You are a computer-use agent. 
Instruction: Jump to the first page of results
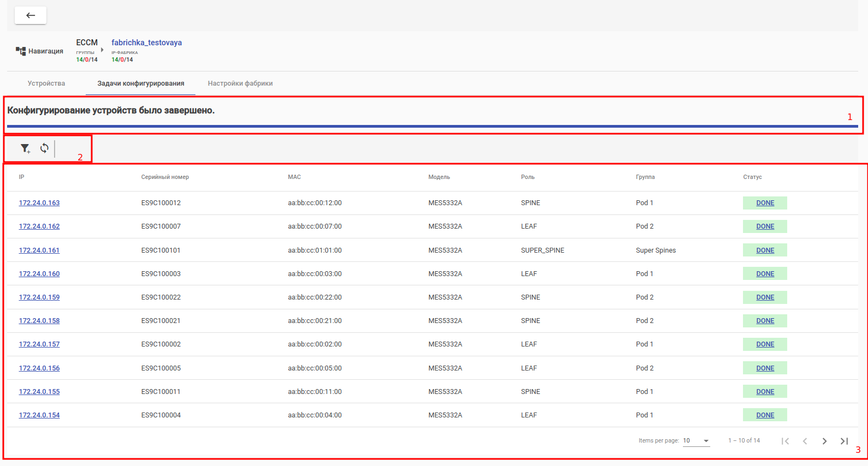coord(785,441)
